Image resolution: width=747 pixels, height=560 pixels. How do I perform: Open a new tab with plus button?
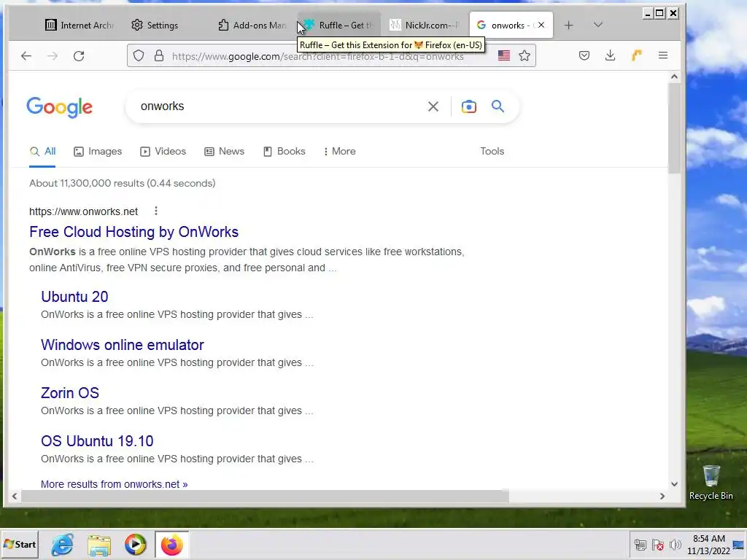click(x=568, y=26)
